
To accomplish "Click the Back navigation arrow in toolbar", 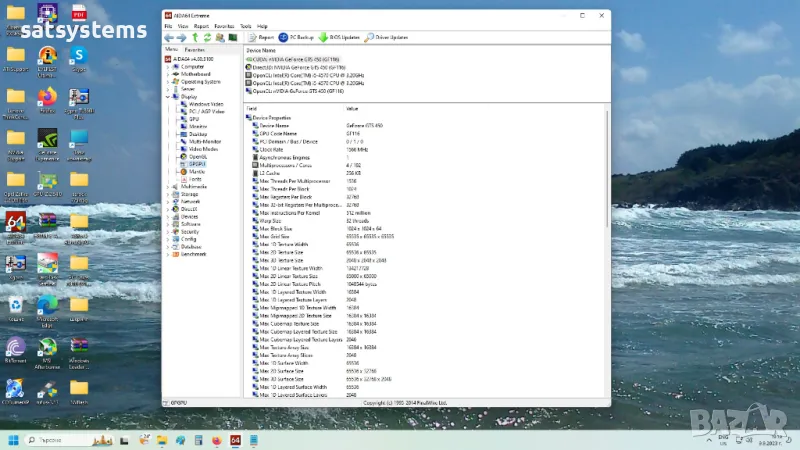I will point(169,37).
